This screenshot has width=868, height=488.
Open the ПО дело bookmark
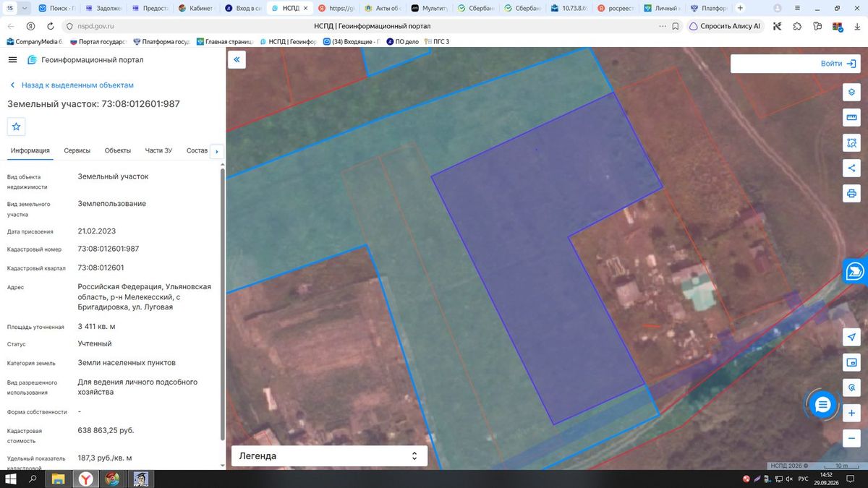pyautogui.click(x=403, y=42)
